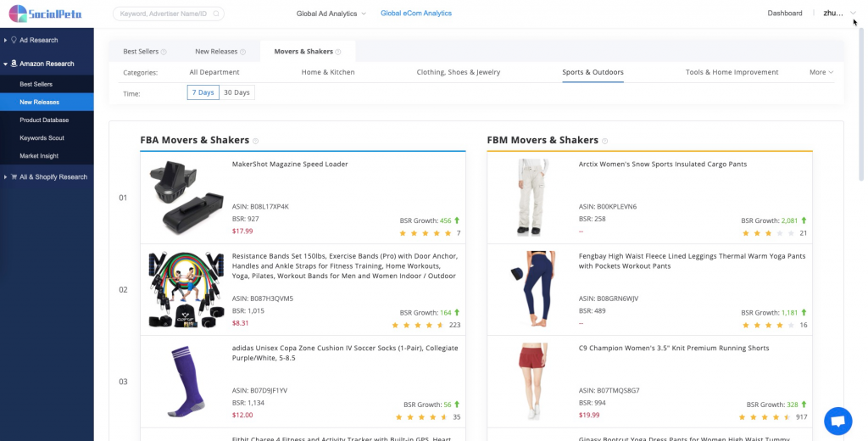
Task: Click the $19.99 price
Action: coord(589,415)
